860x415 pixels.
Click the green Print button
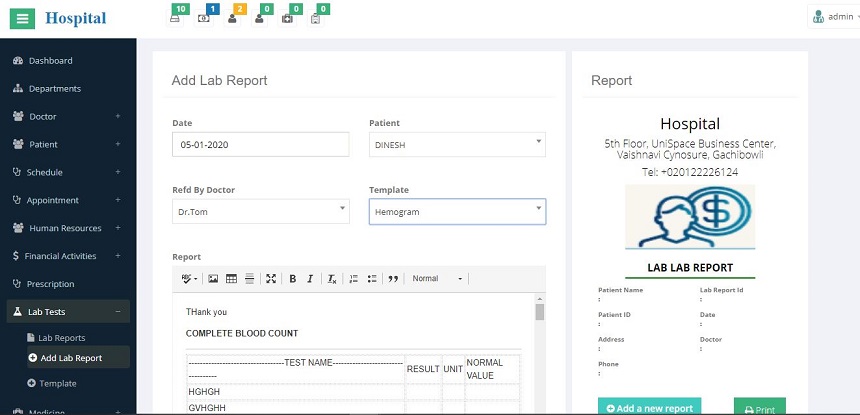pos(760,407)
